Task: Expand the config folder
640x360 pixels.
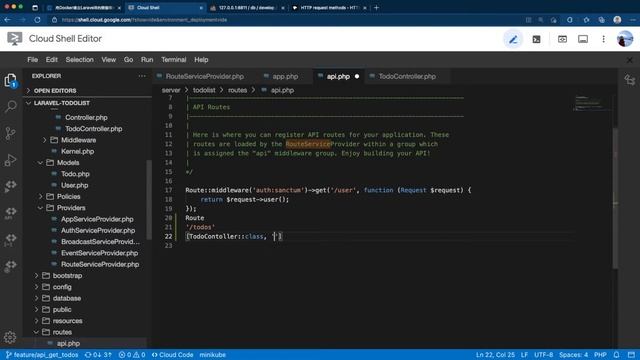Action: pyautogui.click(x=62, y=287)
